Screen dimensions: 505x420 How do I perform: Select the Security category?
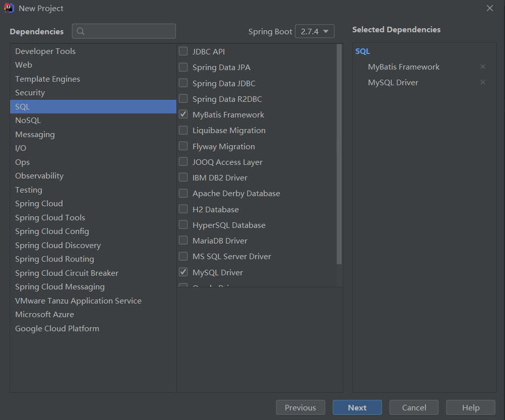click(93, 93)
